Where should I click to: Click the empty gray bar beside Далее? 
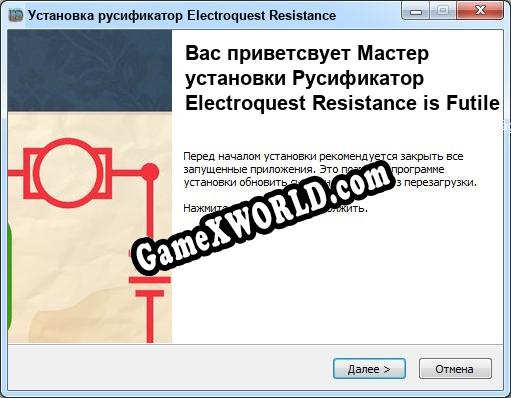click(170, 368)
